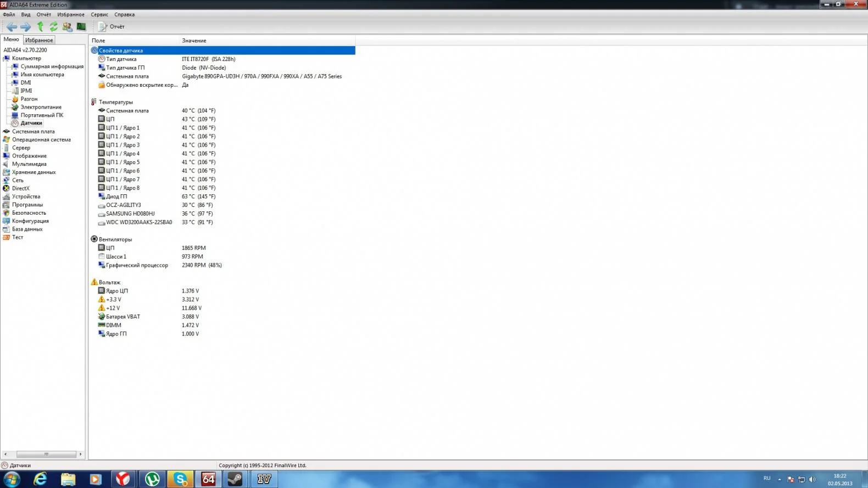Click the Мультимедиа speaker icon
The image size is (868, 488).
[x=7, y=164]
